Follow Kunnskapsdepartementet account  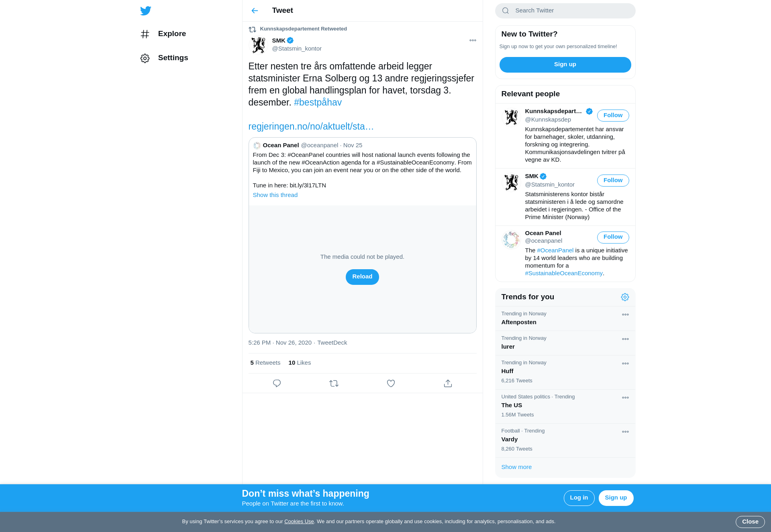[613, 116]
